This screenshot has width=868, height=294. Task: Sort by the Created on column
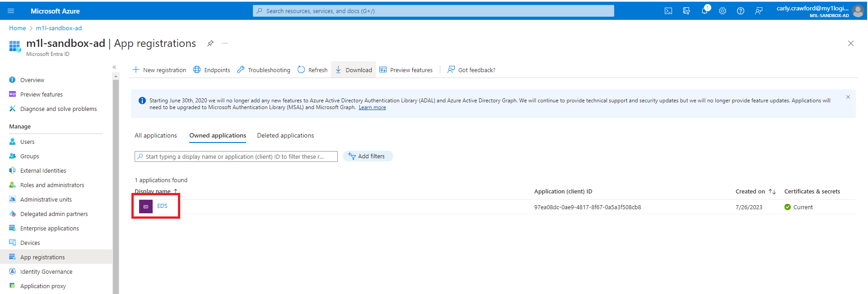(755, 192)
